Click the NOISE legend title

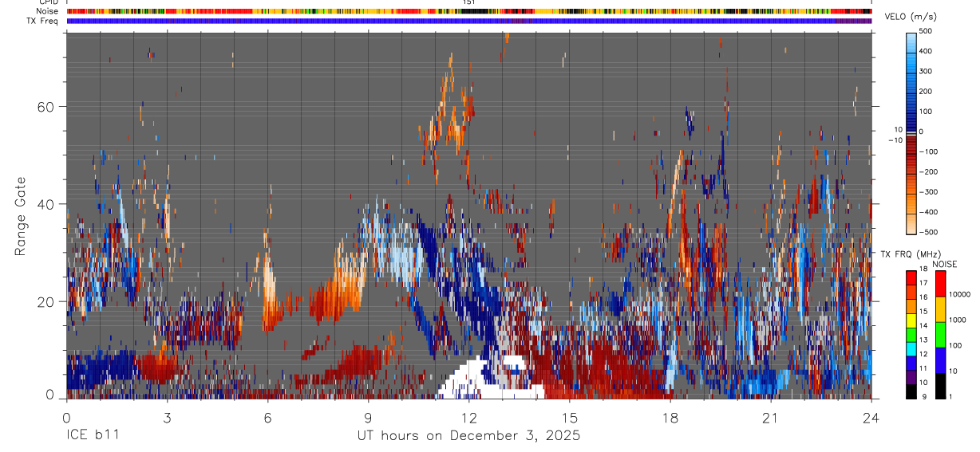pyautogui.click(x=943, y=264)
